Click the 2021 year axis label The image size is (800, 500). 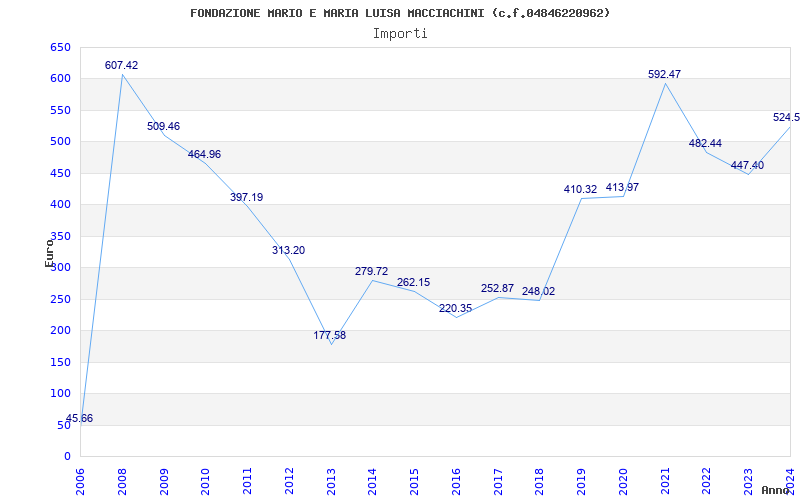tap(665, 481)
